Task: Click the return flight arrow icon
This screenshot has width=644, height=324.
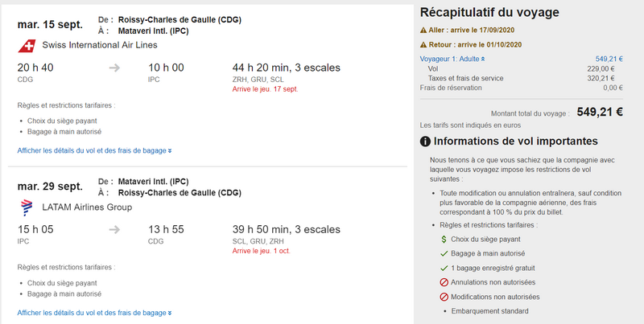Action: pos(114,230)
